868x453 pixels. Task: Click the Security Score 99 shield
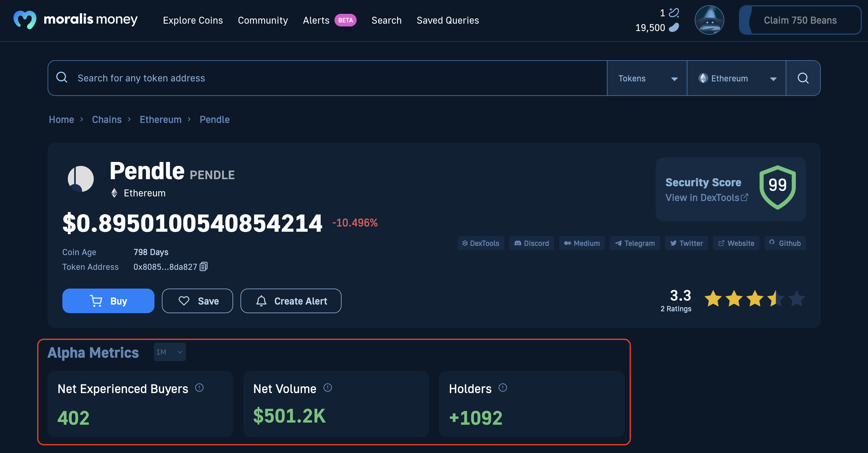[777, 187]
